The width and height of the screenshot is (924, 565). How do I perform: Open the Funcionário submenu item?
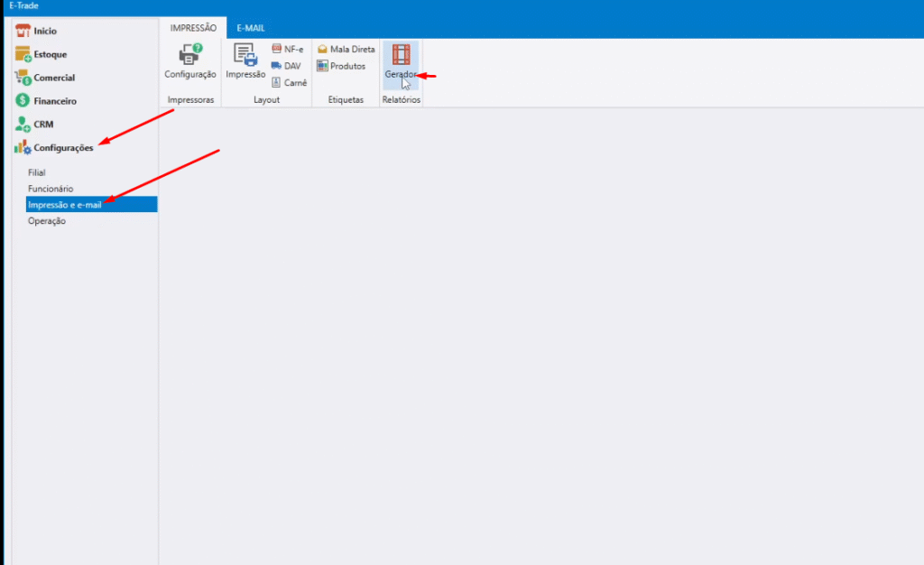pos(51,189)
